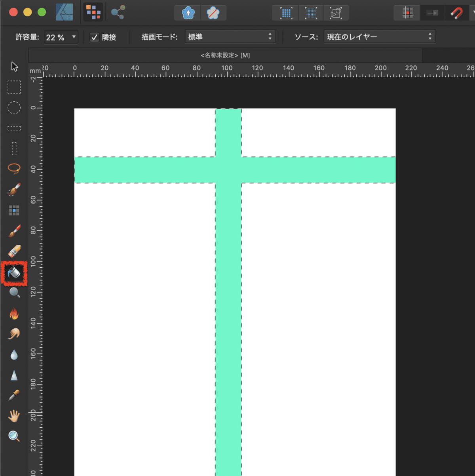The image size is (475, 476).
Task: Select the Burn flame tool
Action: coord(14,314)
